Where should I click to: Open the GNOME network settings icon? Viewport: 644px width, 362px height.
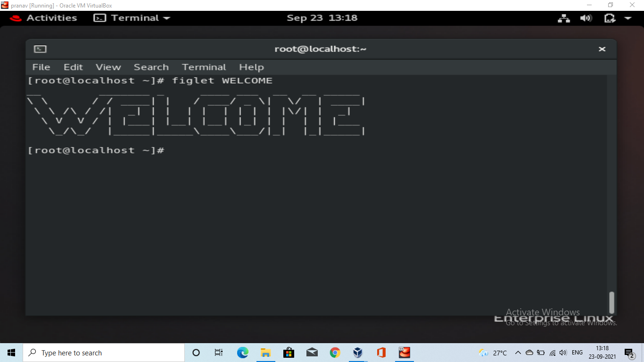[564, 17]
